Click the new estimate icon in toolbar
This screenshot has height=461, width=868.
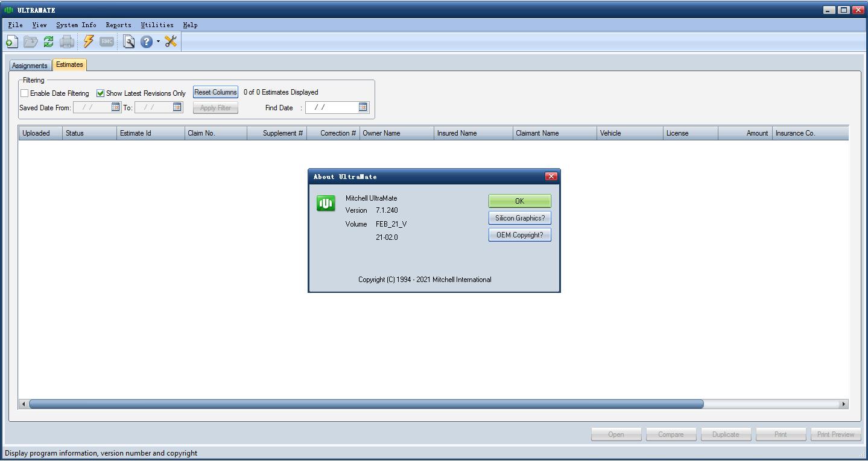pyautogui.click(x=12, y=42)
